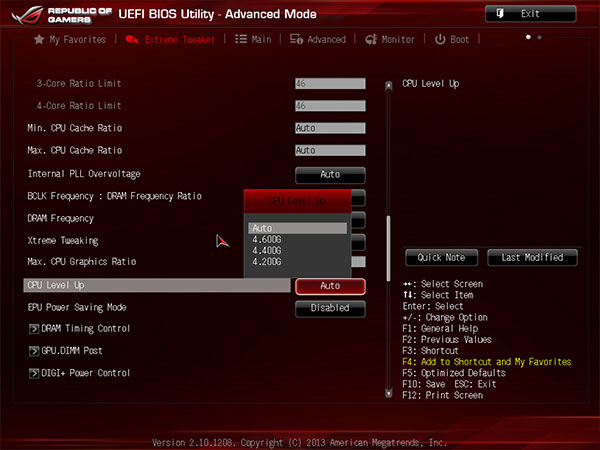Select the Xtreme Tweaking setting label
The height and width of the screenshot is (450, 600).
[63, 241]
